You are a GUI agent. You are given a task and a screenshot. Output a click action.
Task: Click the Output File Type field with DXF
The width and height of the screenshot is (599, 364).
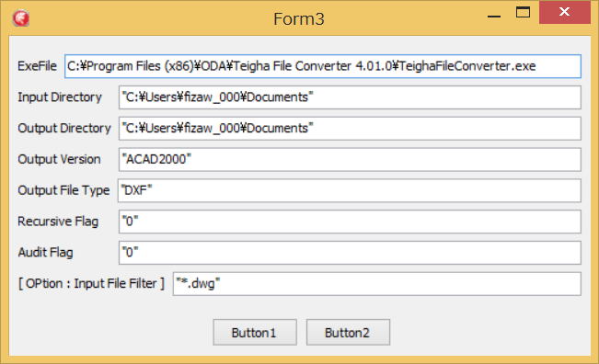[350, 190]
